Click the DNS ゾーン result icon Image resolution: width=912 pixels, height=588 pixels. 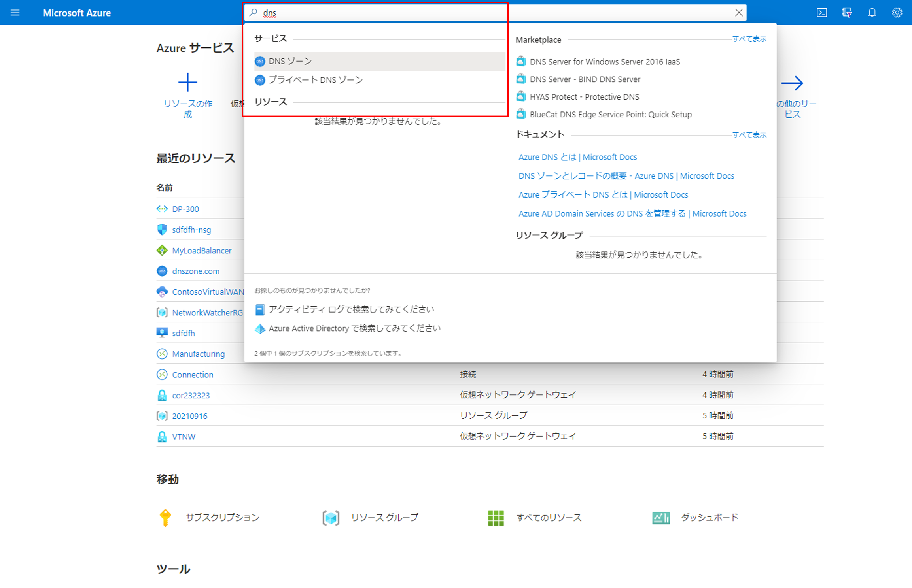coord(260,61)
